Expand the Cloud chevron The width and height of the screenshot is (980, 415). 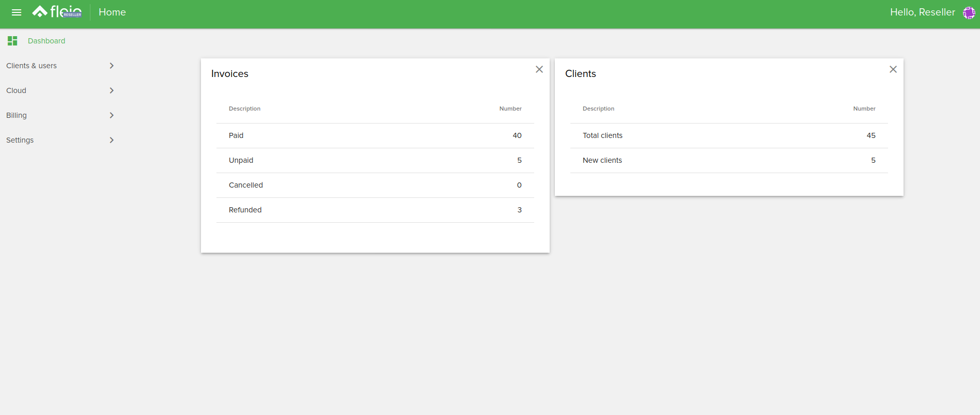(x=112, y=90)
